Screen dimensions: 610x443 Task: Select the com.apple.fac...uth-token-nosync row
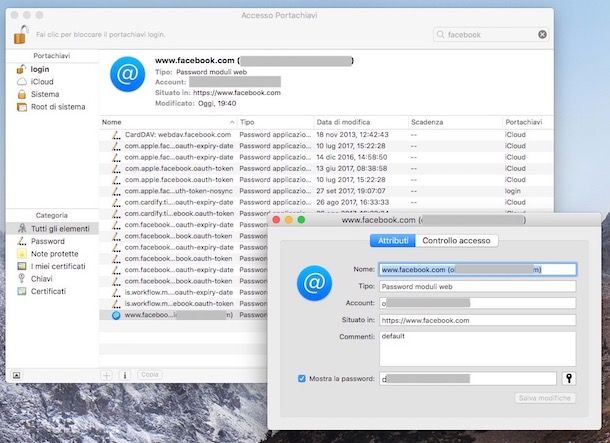click(x=326, y=191)
